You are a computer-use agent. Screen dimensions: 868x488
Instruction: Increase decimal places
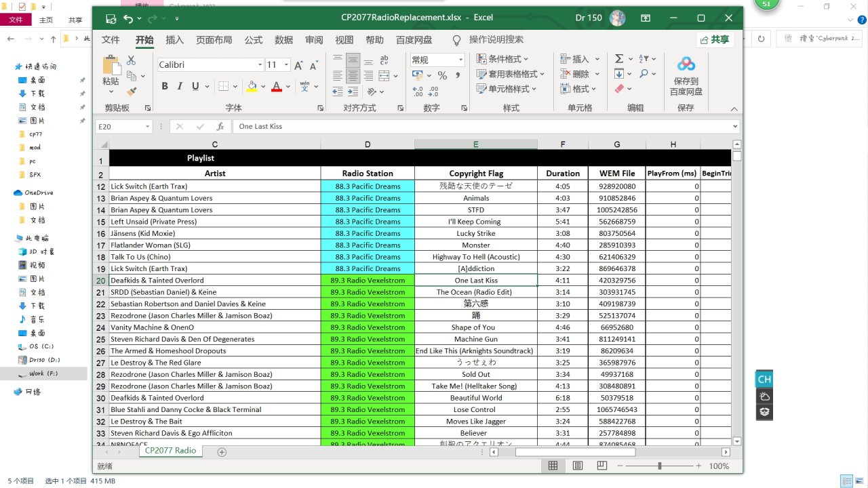[x=418, y=91]
